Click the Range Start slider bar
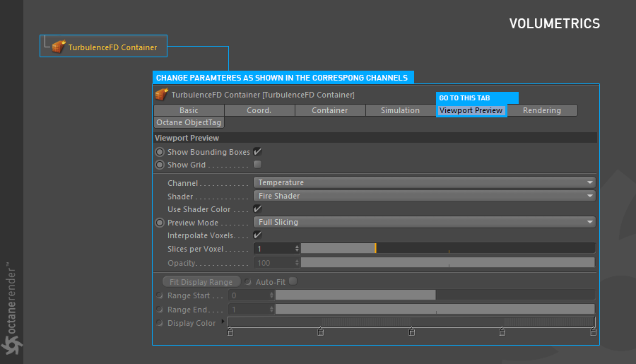The height and width of the screenshot is (364, 636). (435, 295)
